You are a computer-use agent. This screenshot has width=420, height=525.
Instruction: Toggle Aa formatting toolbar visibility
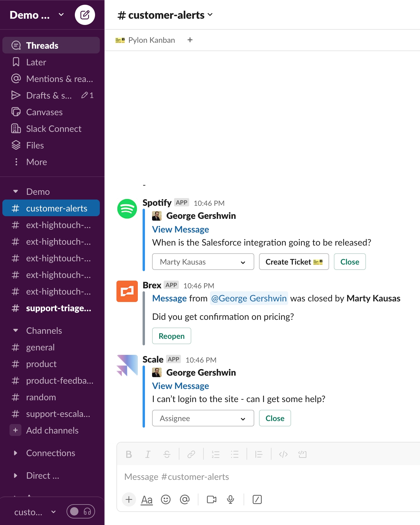pyautogui.click(x=147, y=499)
